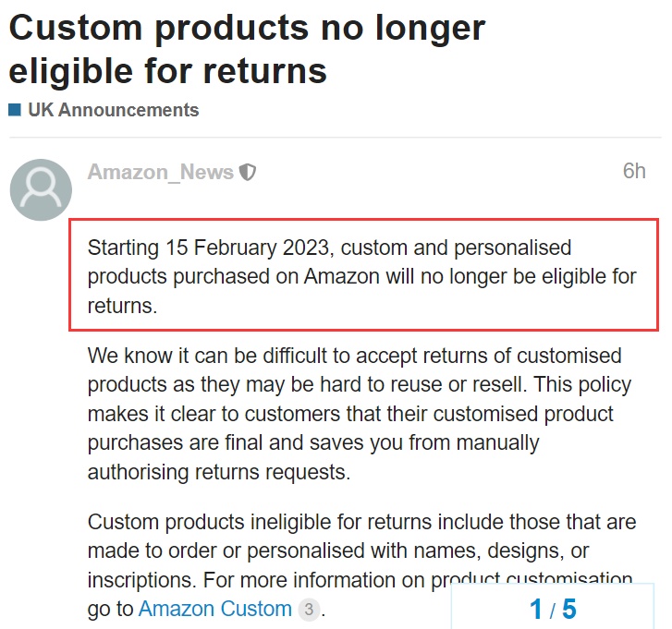Viewport: 672px width, 629px height.
Task: Click the blue UK Announcements category square
Action: tap(15, 110)
